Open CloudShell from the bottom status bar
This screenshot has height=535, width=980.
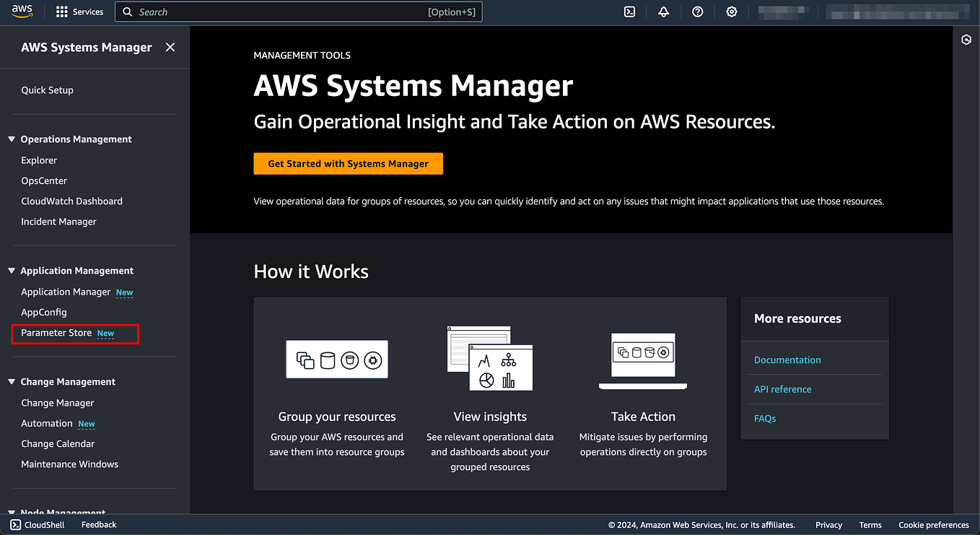36,524
